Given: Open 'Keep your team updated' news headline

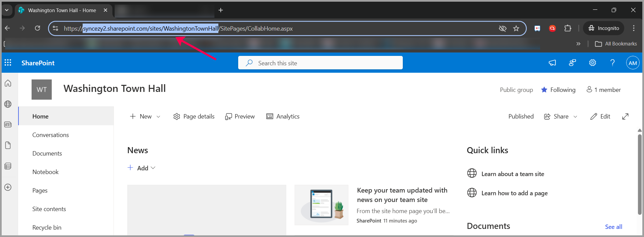Looking at the screenshot, I should point(402,195).
